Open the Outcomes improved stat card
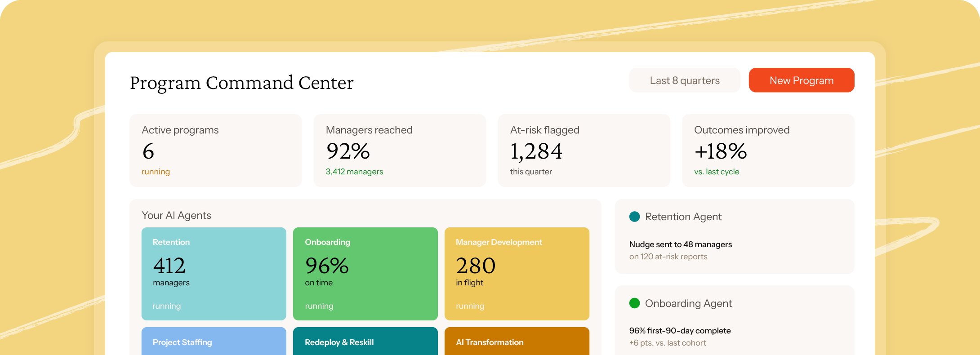The height and width of the screenshot is (355, 980). [x=768, y=151]
